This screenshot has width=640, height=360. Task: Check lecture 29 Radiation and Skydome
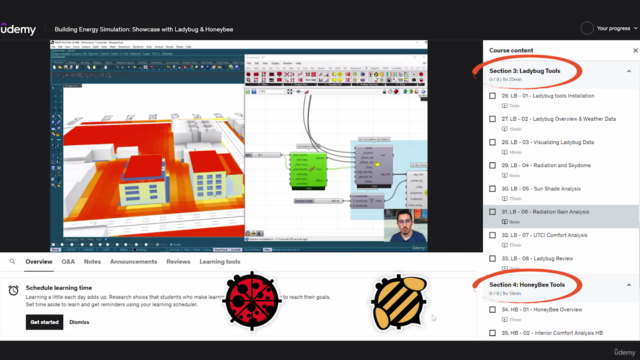point(493,166)
